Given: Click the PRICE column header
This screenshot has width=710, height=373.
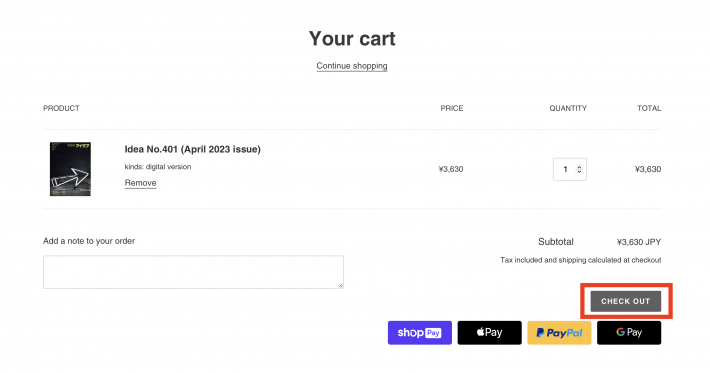Looking at the screenshot, I should (452, 108).
